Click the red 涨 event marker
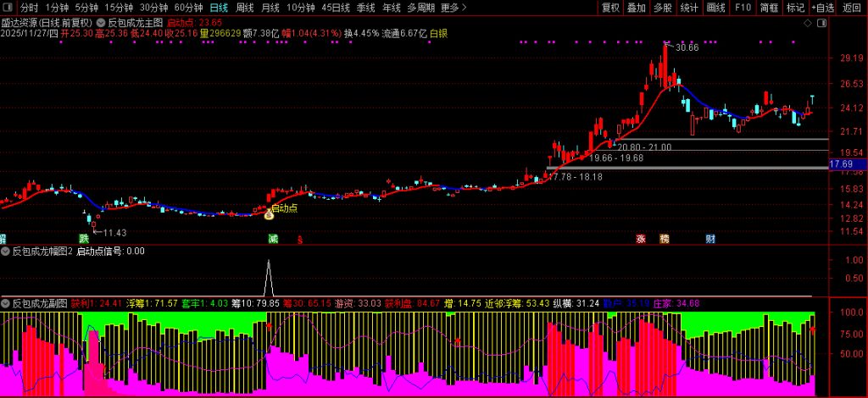The width and height of the screenshot is (868, 398). (x=641, y=240)
